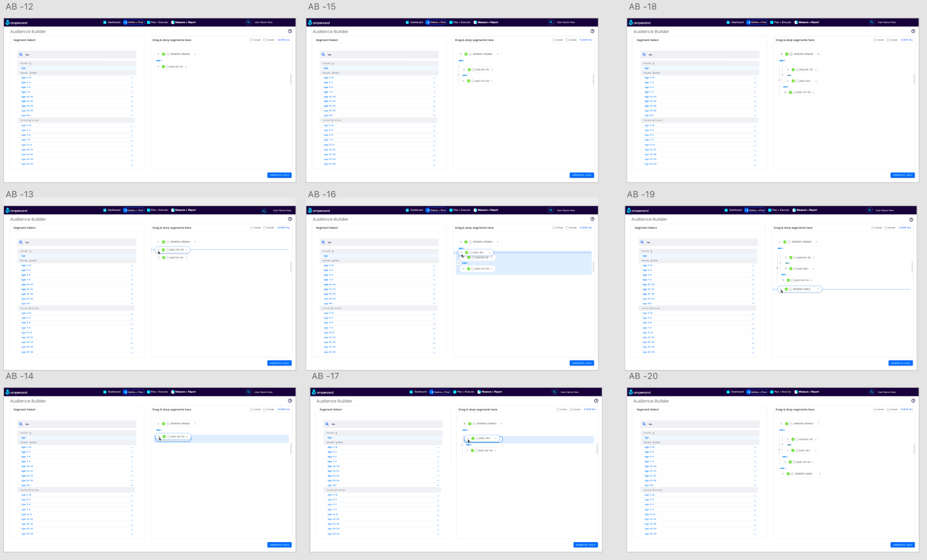Click Generate Logic button in AB-16
Viewport: 927px width, 560px height.
click(582, 363)
